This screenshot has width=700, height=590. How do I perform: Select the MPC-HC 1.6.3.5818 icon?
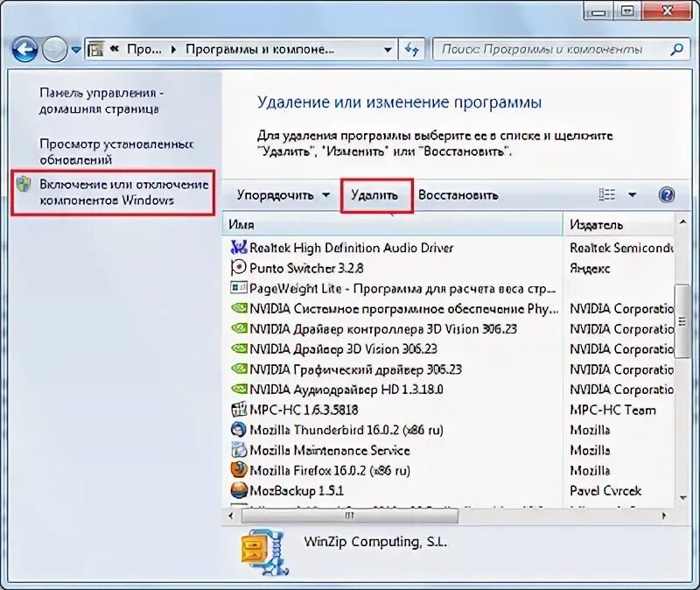point(239,410)
